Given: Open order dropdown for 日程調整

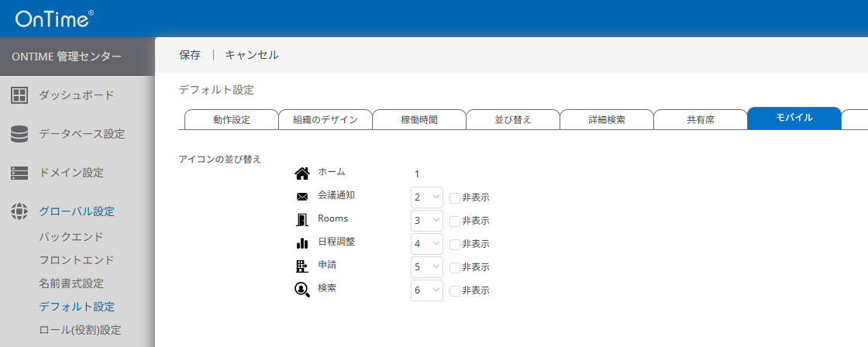Looking at the screenshot, I should (426, 244).
